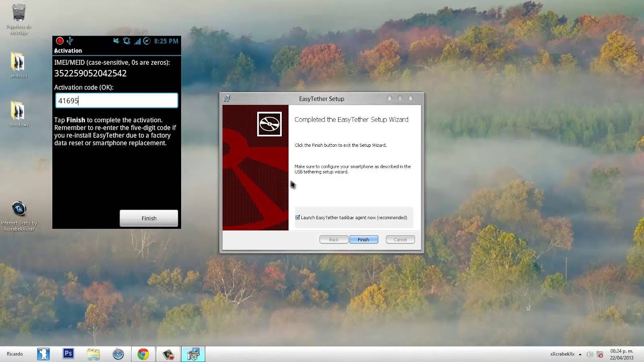
Task: Click the red recording indicator in phone status bar
Action: click(60, 41)
